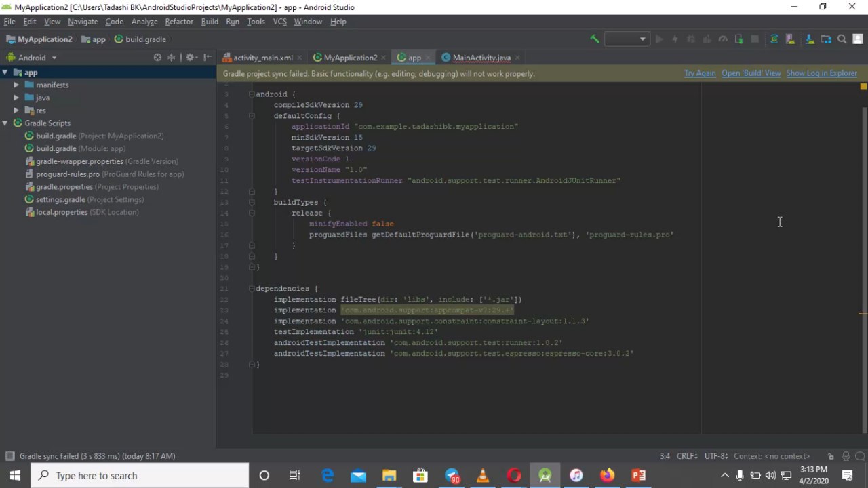Select settings.gradle (Project Settings) file
The image size is (868, 488).
click(90, 199)
